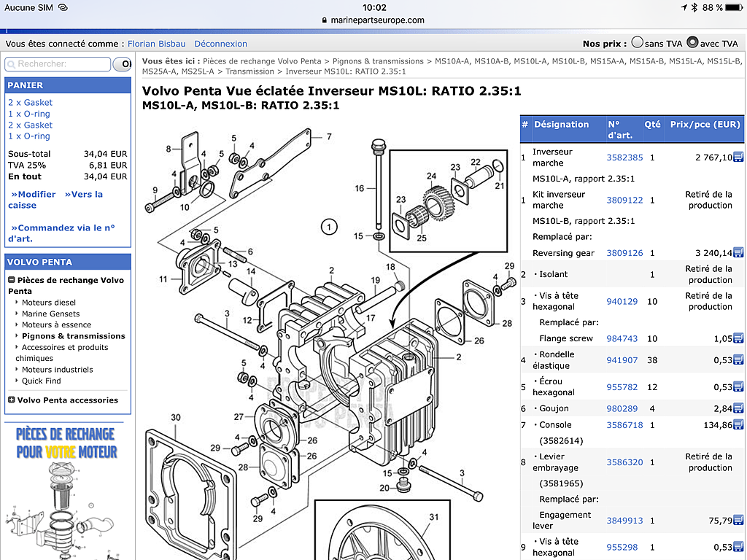The width and height of the screenshot is (747, 560).
Task: Open the first 1 x O-ring cart item
Action: coord(29,114)
